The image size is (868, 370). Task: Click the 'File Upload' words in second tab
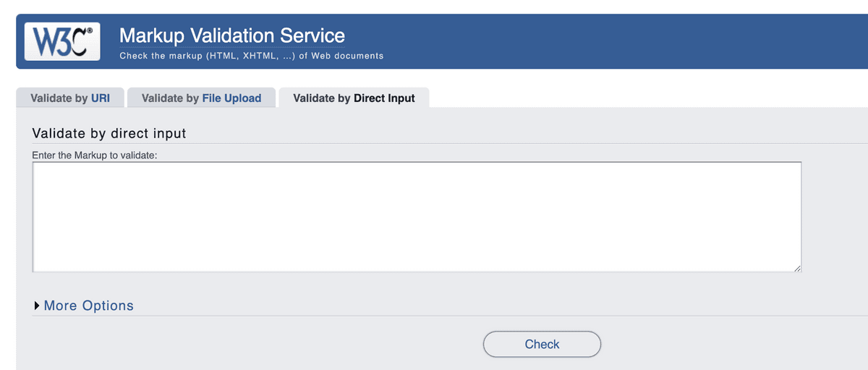click(231, 98)
